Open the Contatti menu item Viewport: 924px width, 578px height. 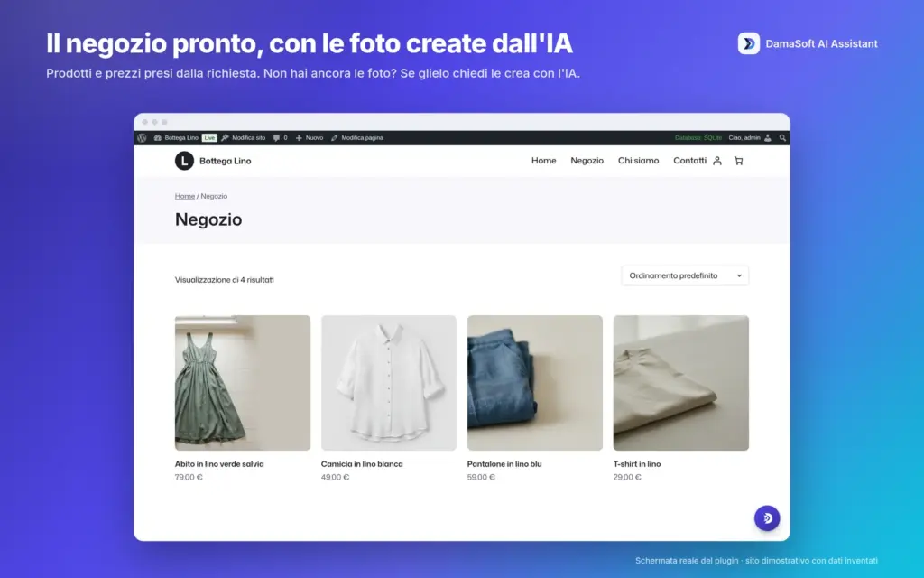coord(689,161)
